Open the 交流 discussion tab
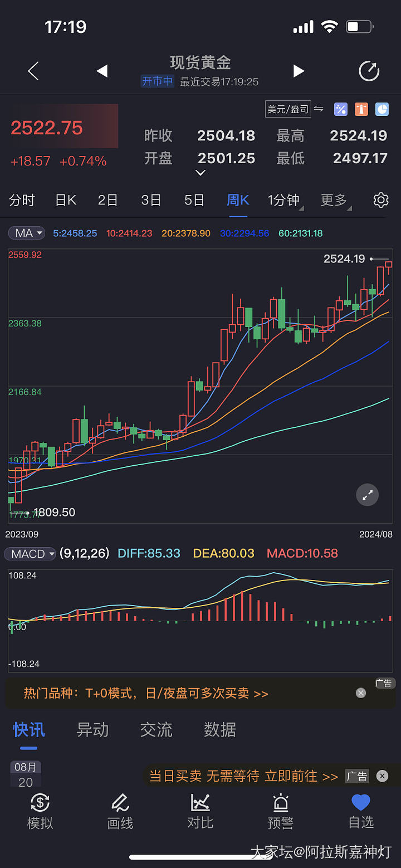 point(156,729)
